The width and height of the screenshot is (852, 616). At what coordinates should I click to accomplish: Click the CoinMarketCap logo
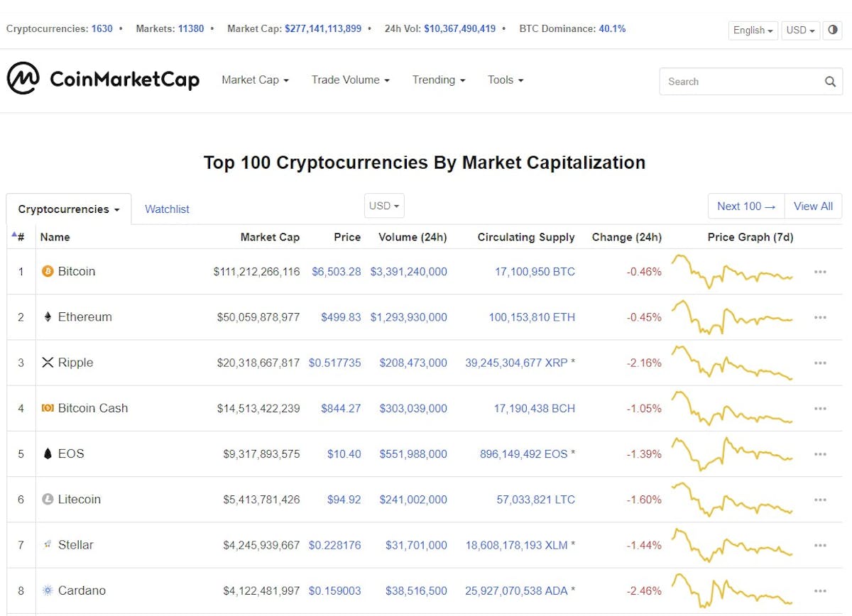tap(103, 79)
